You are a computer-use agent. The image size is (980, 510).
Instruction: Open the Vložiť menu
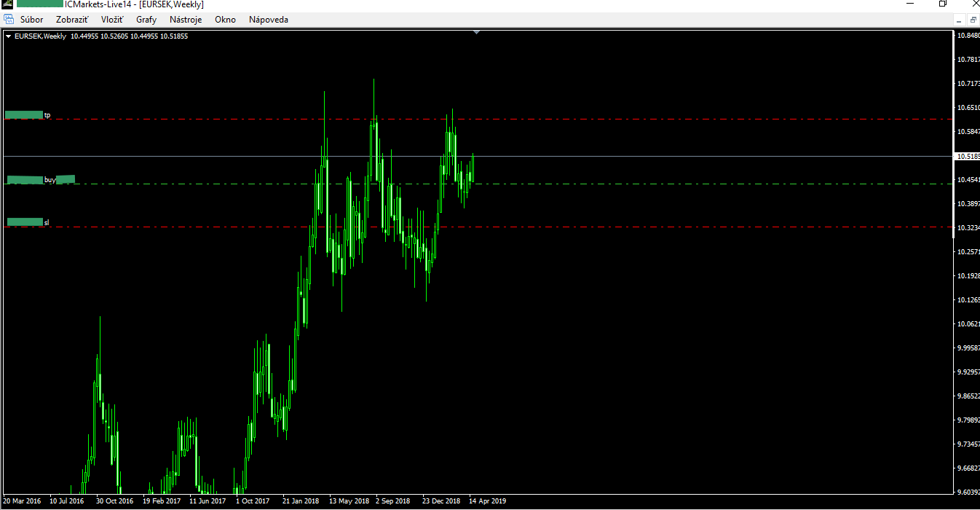[111, 20]
